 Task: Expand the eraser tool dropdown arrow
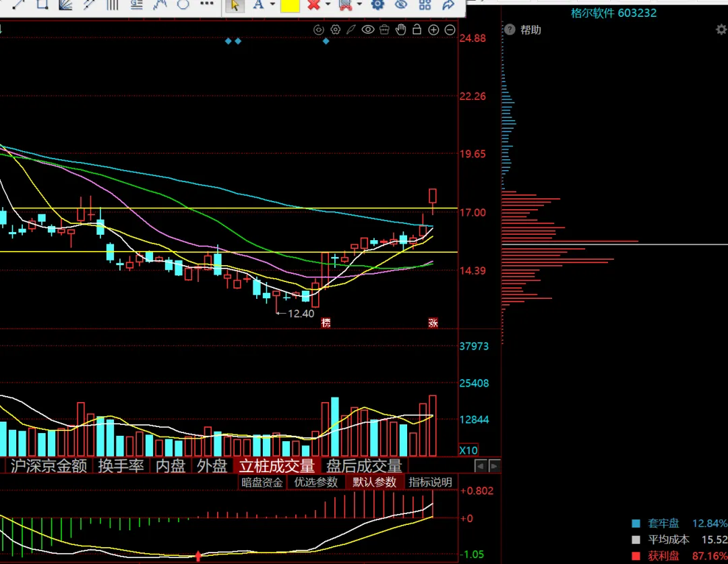coord(359,5)
